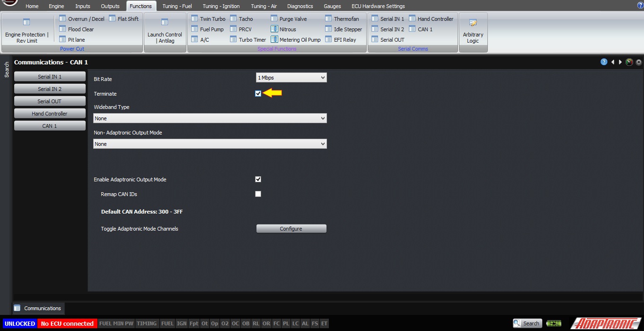Open Twin Turbo function
Viewport: 644px width, 331px height.
click(208, 19)
